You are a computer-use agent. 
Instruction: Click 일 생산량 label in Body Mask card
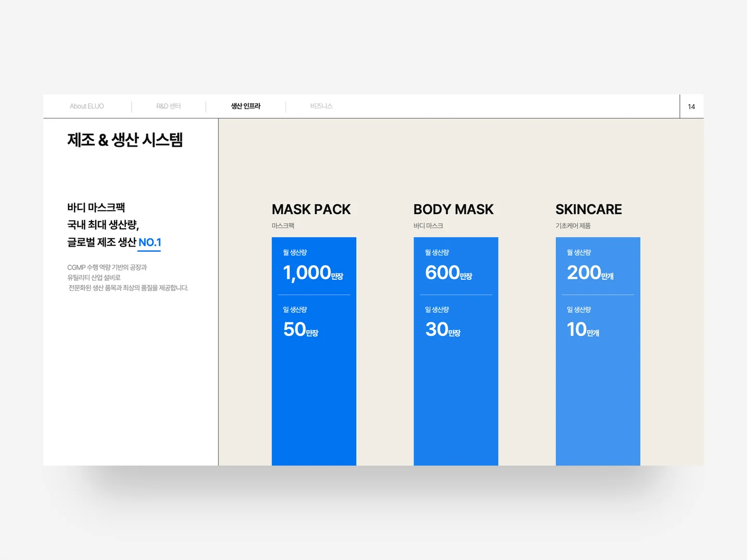coord(437,310)
